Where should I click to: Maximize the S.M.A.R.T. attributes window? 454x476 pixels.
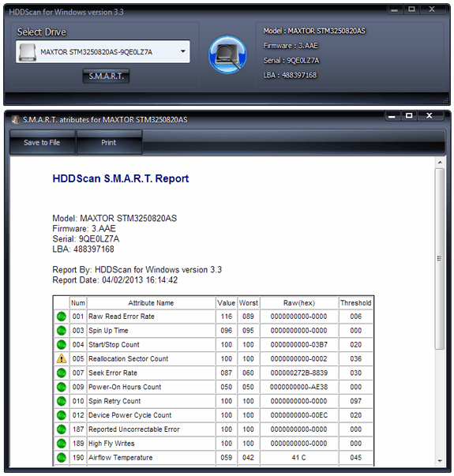[409, 116]
